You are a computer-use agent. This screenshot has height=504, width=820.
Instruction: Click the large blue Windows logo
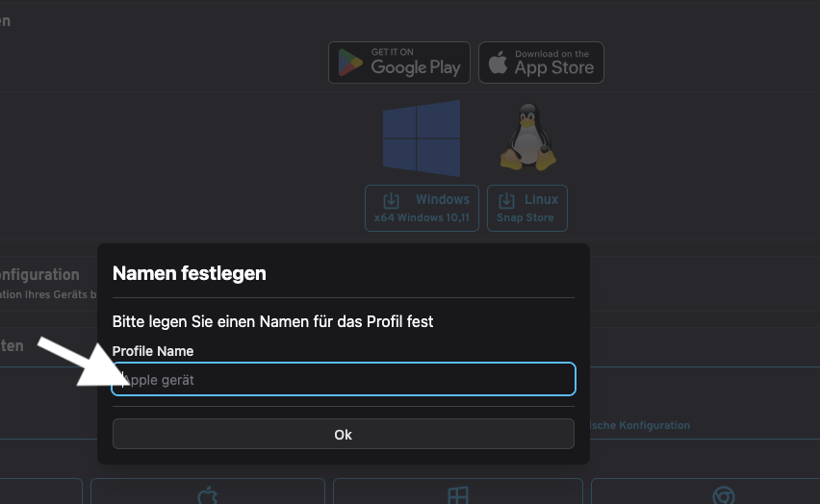tap(421, 139)
